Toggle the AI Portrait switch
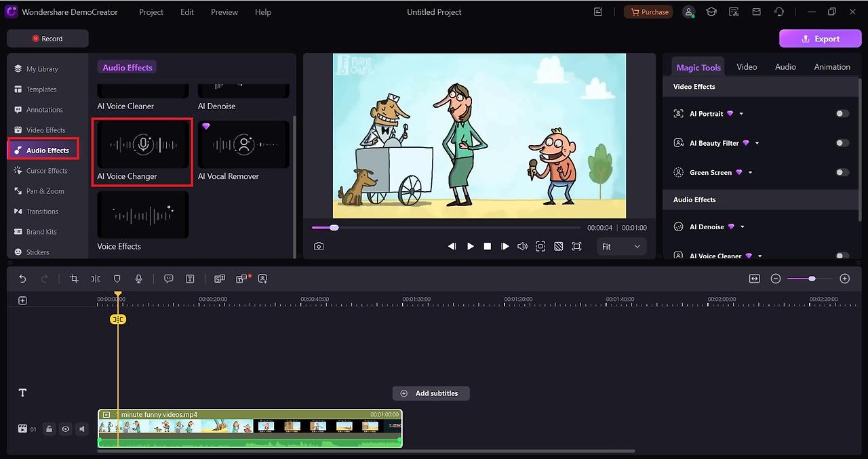 (x=842, y=114)
